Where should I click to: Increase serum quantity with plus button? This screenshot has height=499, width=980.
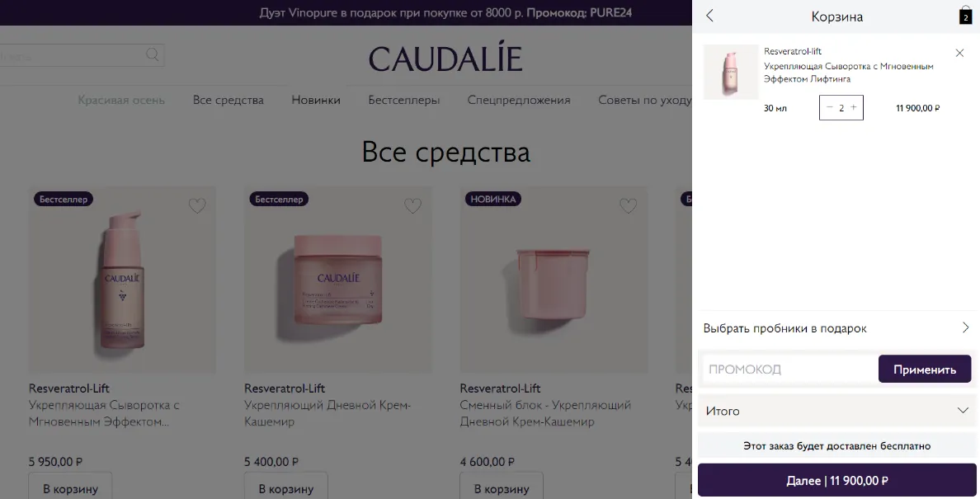pyautogui.click(x=853, y=107)
